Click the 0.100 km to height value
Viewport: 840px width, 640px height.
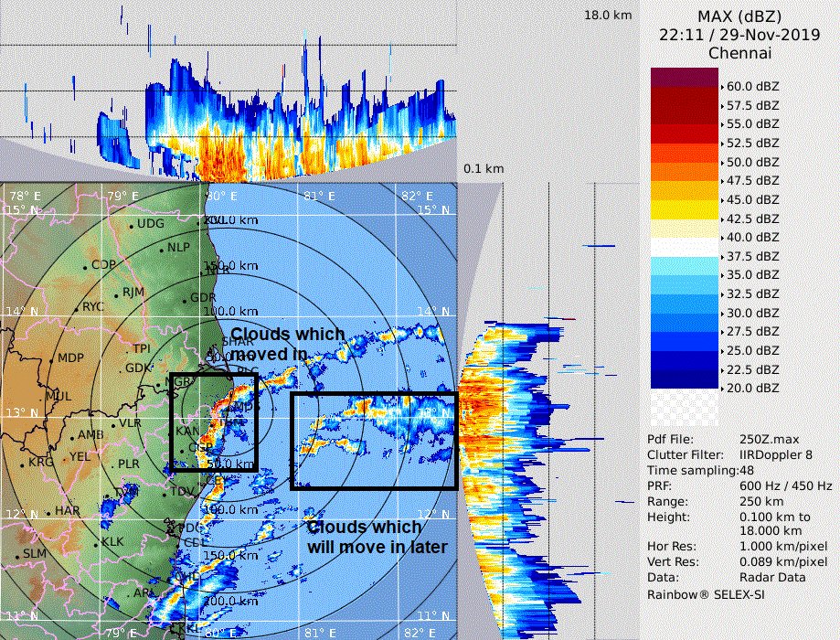click(774, 517)
